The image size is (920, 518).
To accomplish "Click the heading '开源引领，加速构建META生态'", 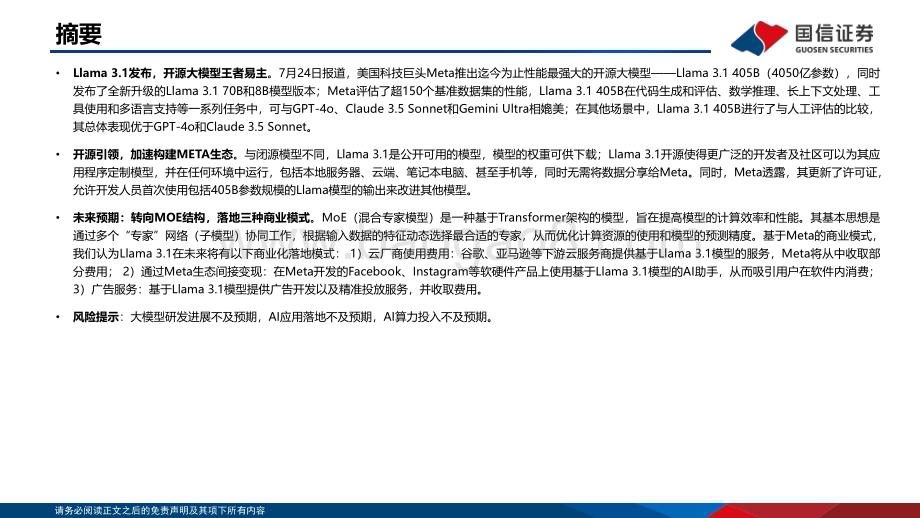I will [x=153, y=154].
